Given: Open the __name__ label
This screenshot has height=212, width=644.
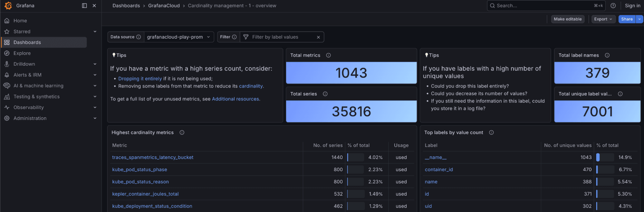Looking at the screenshot, I should [x=436, y=157].
